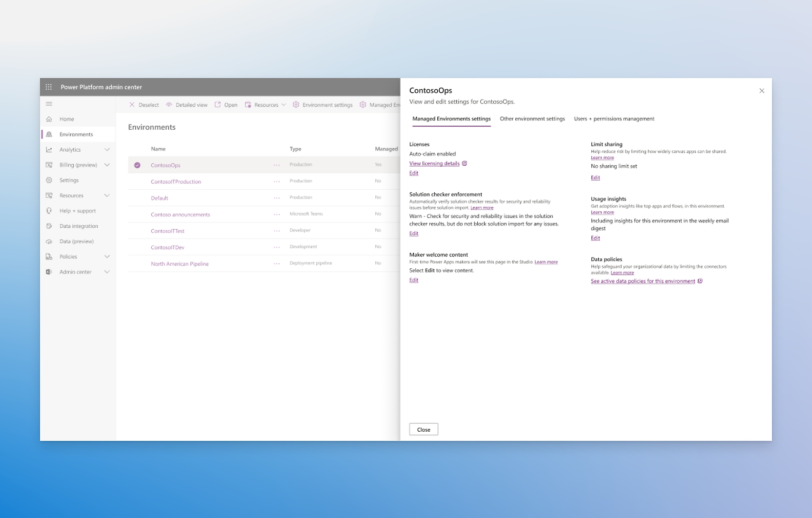812x518 pixels.
Task: Expand the Policies chevron
Action: point(107,257)
